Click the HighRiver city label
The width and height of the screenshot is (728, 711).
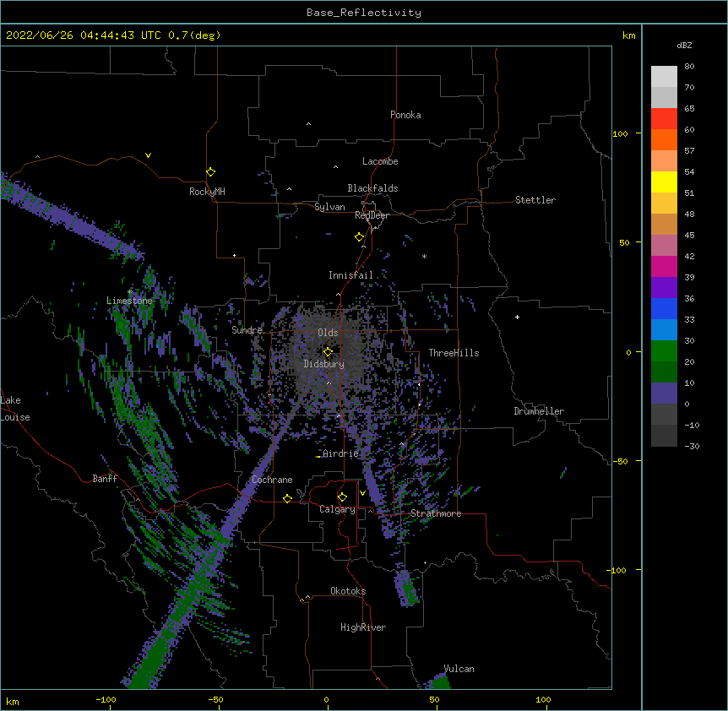point(363,627)
